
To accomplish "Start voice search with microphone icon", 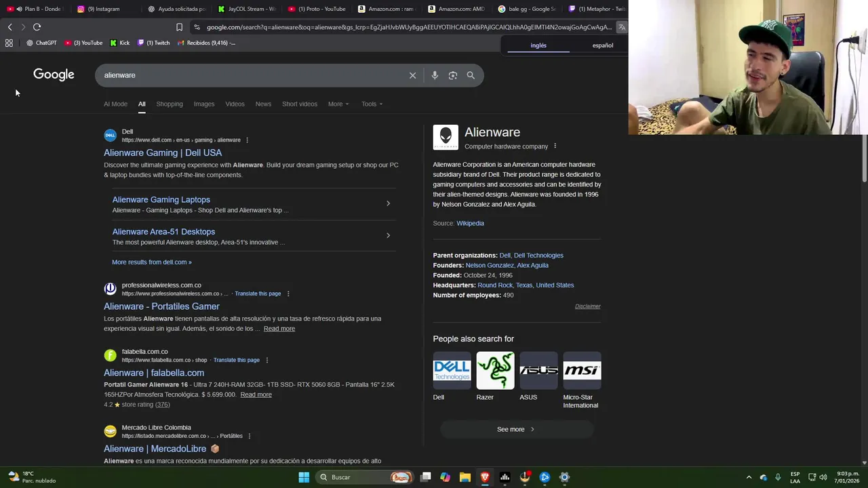I will (x=435, y=75).
